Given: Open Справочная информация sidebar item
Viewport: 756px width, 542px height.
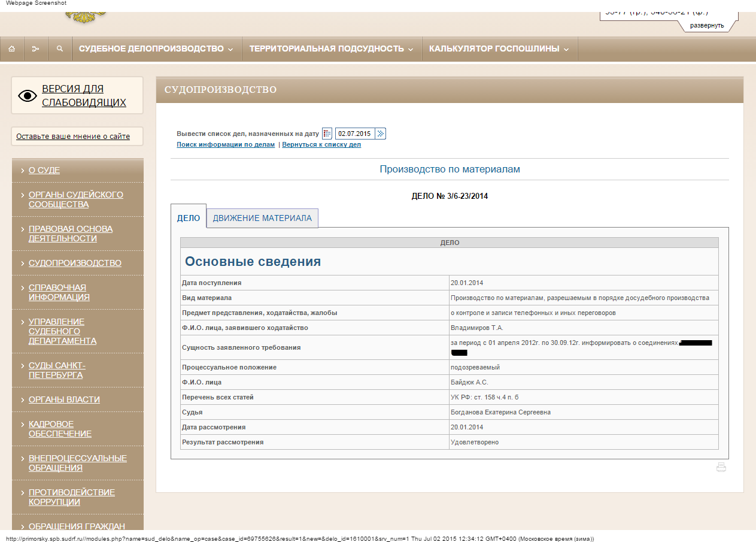Looking at the screenshot, I should 59,292.
